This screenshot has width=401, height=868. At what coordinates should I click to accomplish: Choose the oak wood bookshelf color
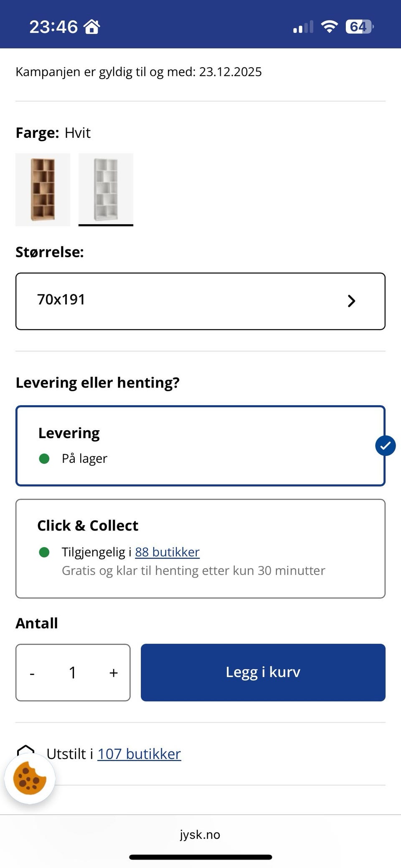43,189
